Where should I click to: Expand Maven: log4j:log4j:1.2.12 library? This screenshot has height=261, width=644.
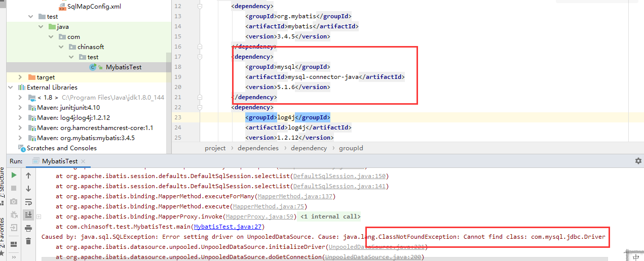[20, 118]
